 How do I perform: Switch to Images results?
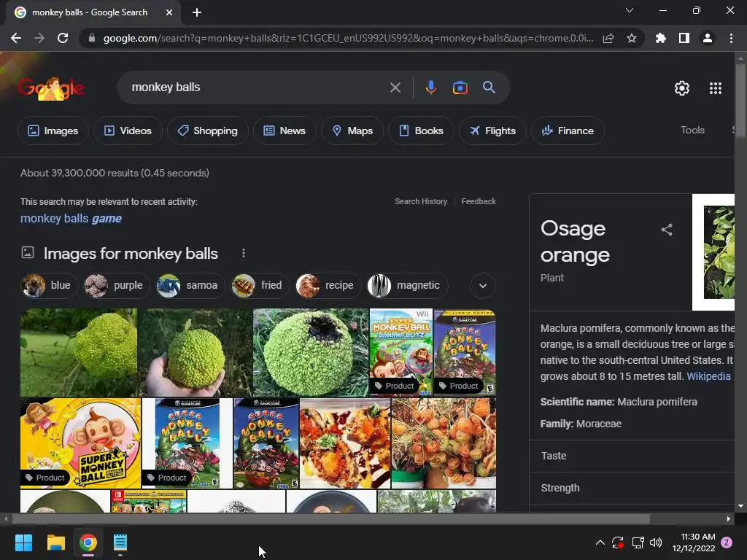point(53,131)
